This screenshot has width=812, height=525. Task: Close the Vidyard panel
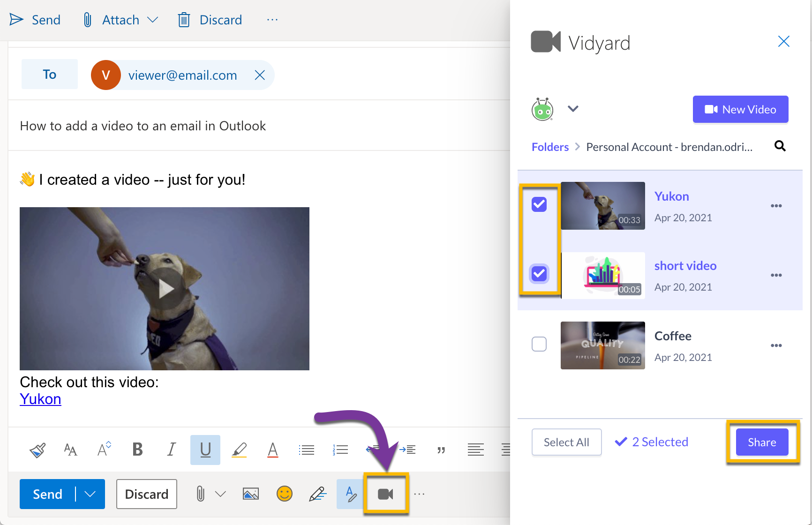coord(783,41)
